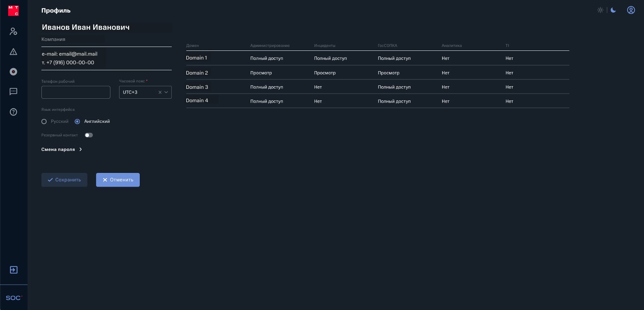
Task: Click the SOC logo in sidebar
Action: 14,298
